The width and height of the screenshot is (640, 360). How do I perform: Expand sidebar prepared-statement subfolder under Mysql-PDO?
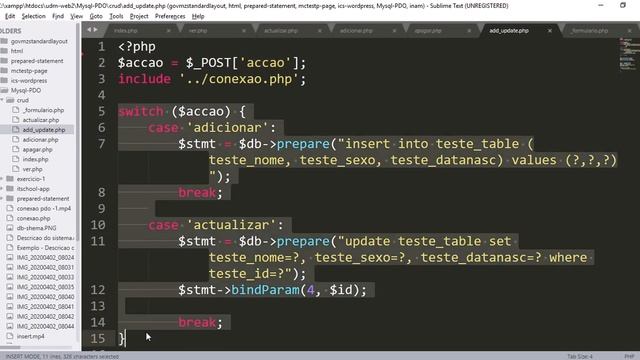point(2,198)
